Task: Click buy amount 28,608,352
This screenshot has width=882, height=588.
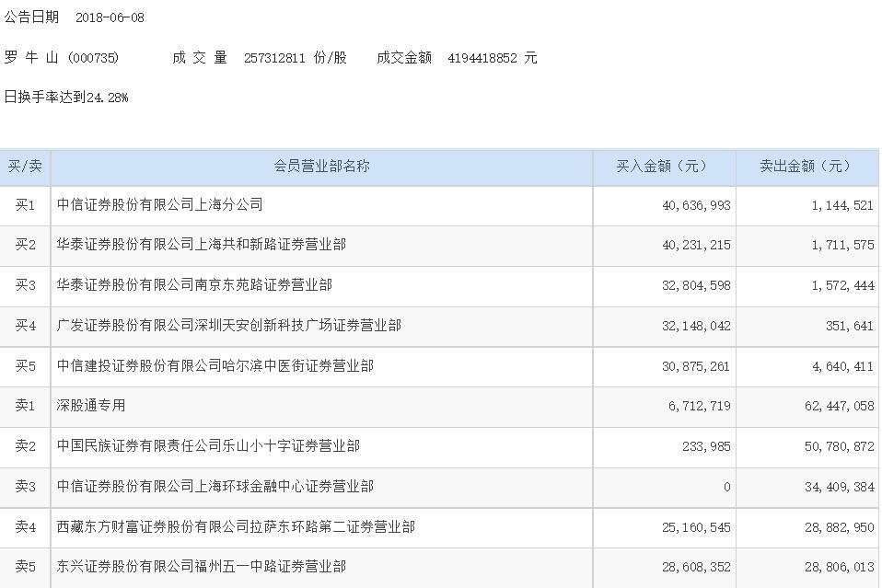Action: click(x=696, y=567)
